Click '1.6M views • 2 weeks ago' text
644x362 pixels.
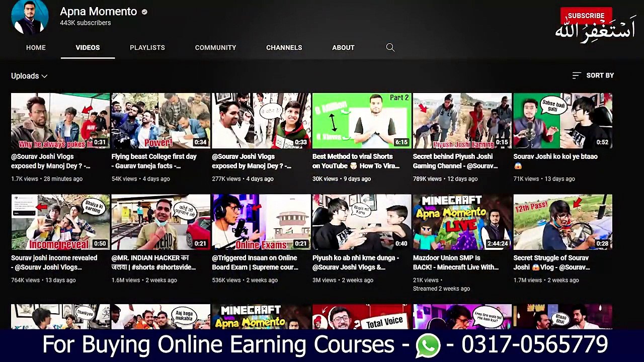coord(145,281)
